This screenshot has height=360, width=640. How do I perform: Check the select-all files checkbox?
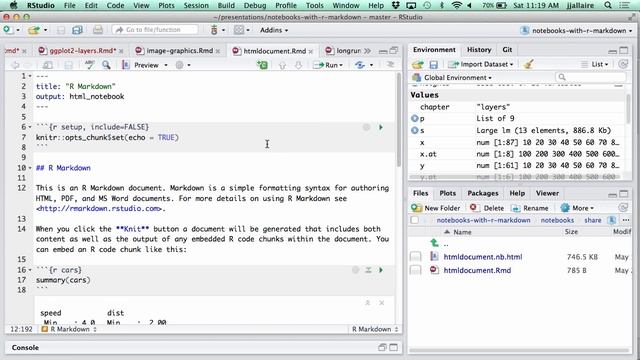(415, 220)
